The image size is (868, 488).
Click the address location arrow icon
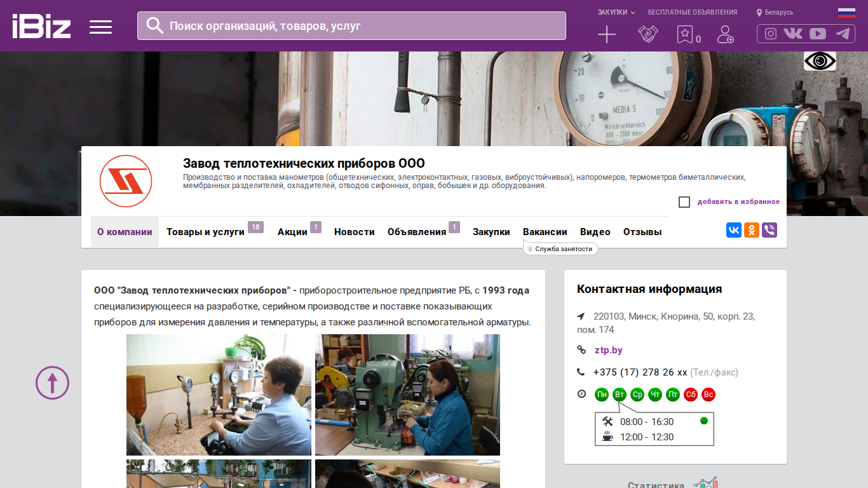[x=581, y=316]
